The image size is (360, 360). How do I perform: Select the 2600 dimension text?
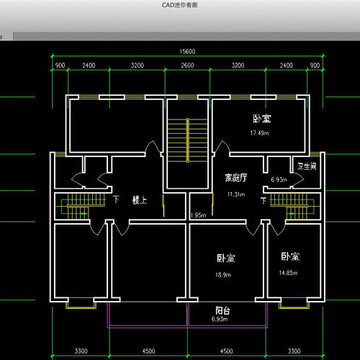(x=187, y=66)
